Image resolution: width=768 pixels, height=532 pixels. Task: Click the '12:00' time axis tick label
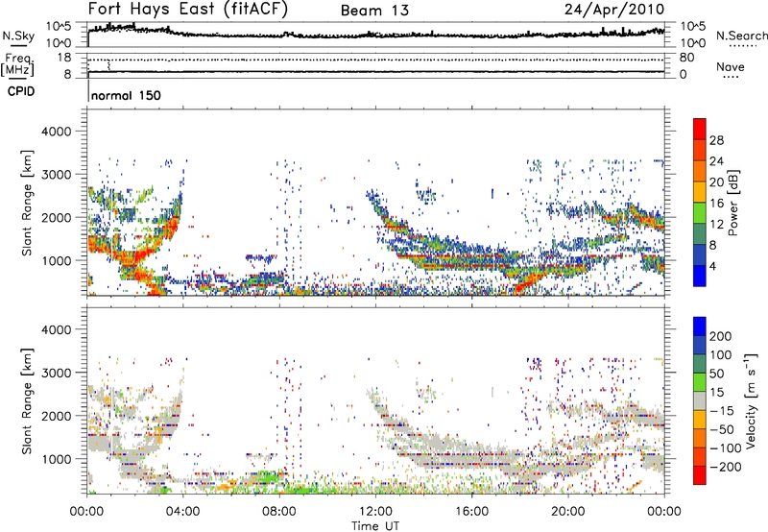coord(375,512)
